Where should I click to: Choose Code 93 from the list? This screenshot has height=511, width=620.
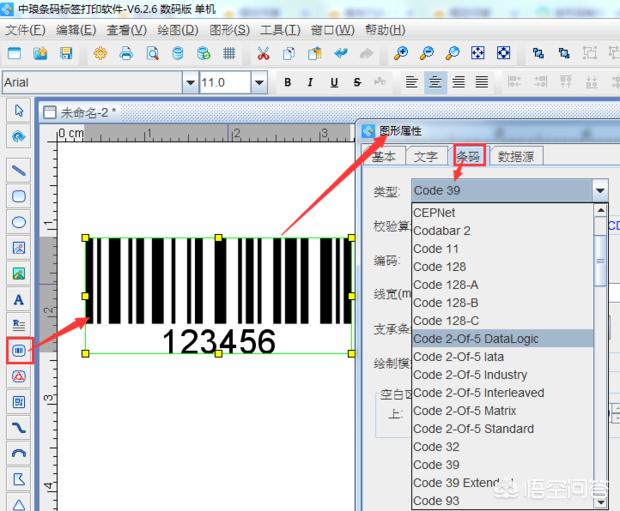point(502,501)
